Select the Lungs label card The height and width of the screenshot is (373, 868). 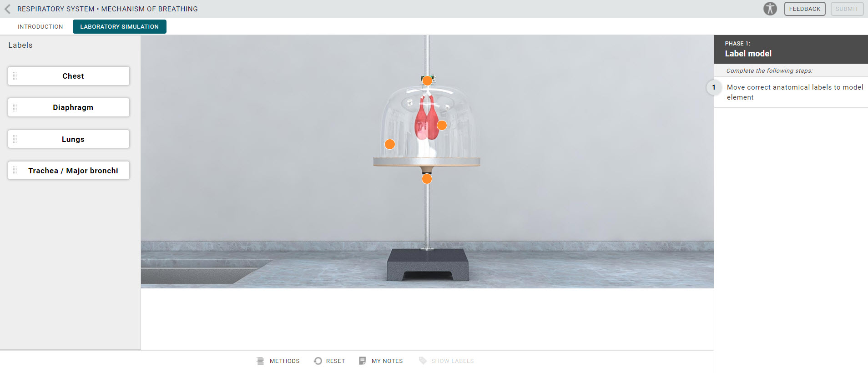pos(69,139)
